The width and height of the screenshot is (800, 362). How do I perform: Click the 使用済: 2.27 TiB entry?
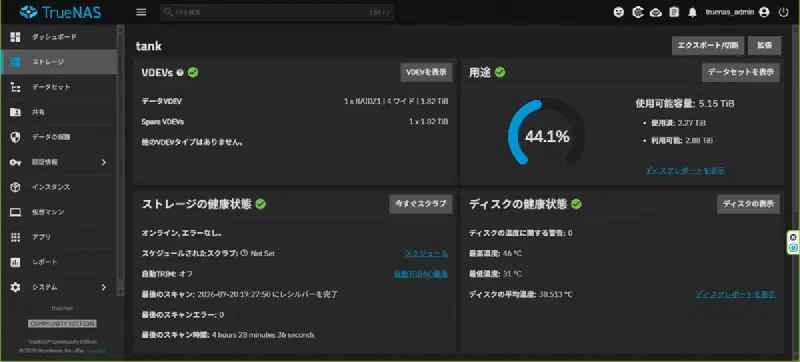[679, 123]
